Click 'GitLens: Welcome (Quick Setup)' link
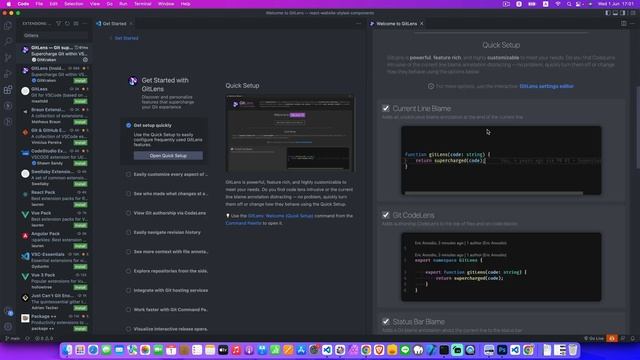The height and width of the screenshot is (360, 640). point(280,216)
